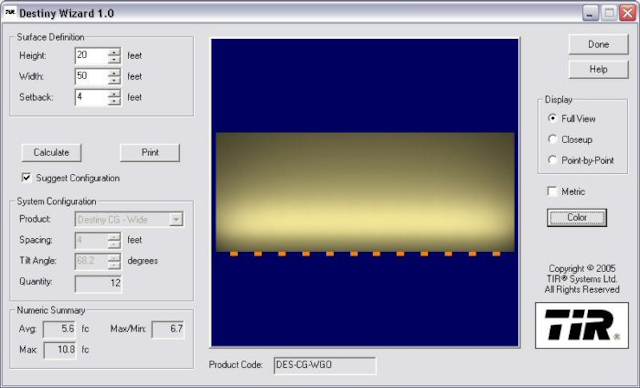Screen dimensions: 640x388
Task: Click the TIR app icon in title bar
Action: pyautogui.click(x=9, y=13)
